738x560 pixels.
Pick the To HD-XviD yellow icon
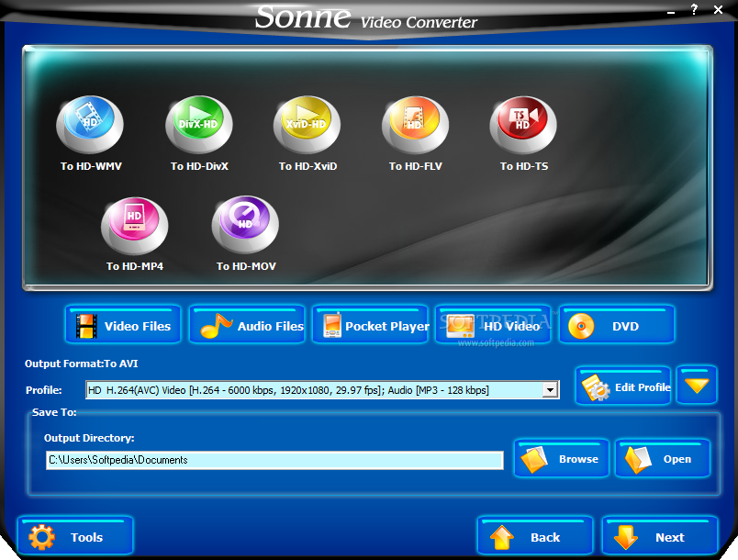[307, 125]
